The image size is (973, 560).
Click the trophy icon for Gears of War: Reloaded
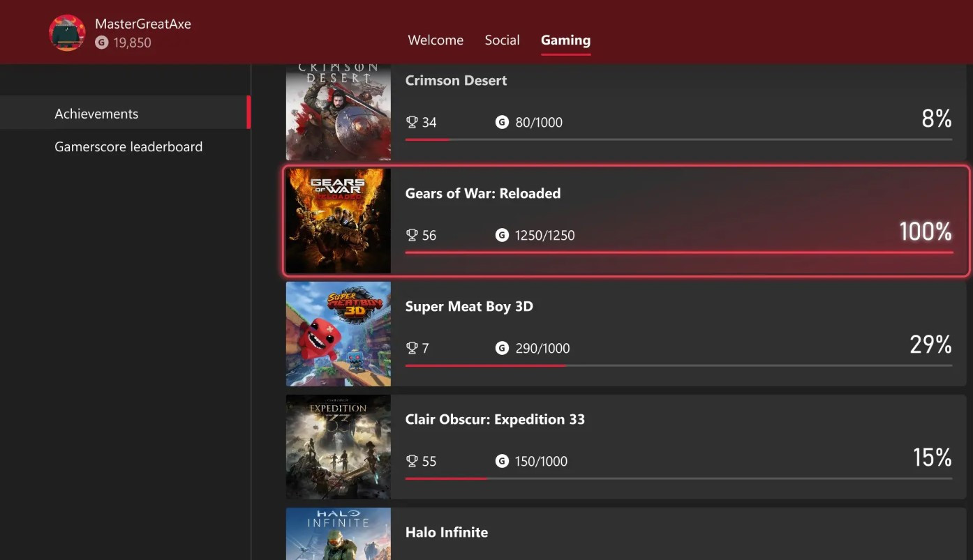[x=412, y=235]
